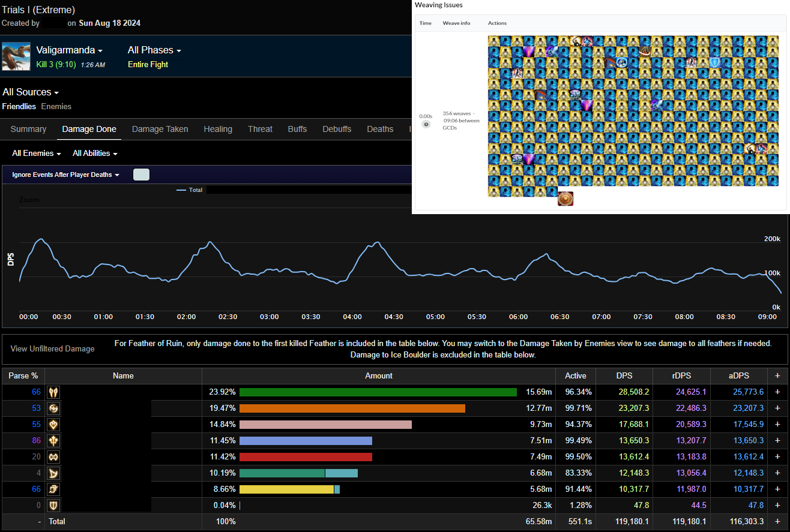Switch to the Damage Taken tab
The height and width of the screenshot is (532, 790).
coord(160,129)
